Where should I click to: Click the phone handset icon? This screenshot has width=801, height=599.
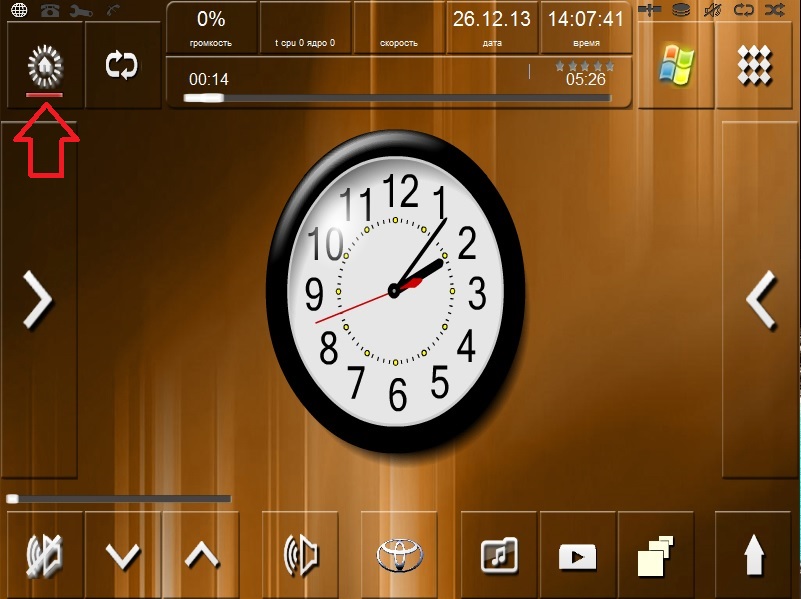tap(113, 10)
